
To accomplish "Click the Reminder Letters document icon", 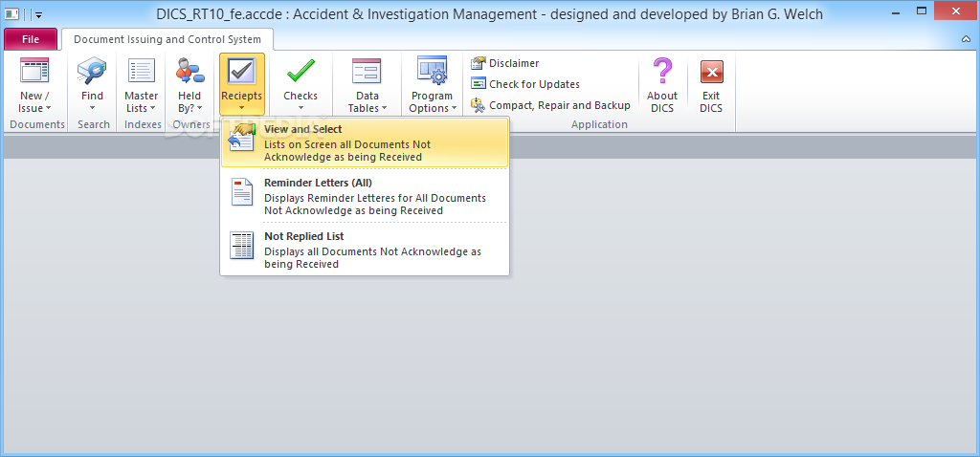I will 242,191.
